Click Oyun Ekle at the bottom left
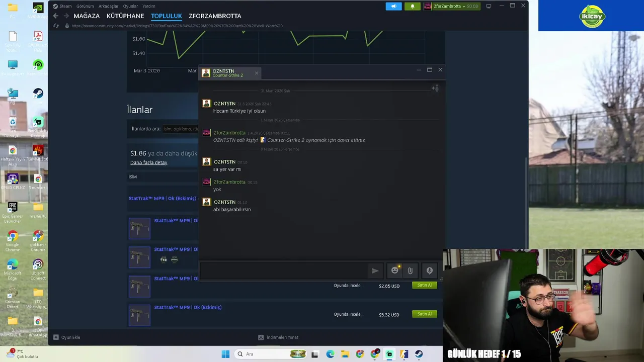 pyautogui.click(x=67, y=337)
